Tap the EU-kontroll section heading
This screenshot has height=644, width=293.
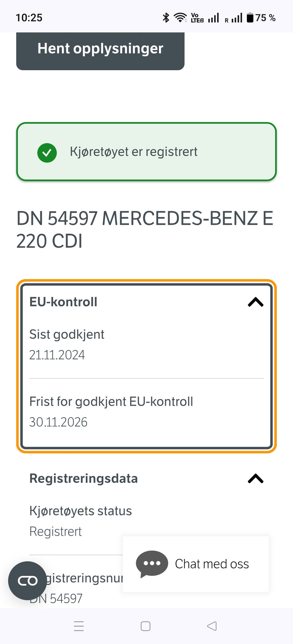(x=63, y=302)
